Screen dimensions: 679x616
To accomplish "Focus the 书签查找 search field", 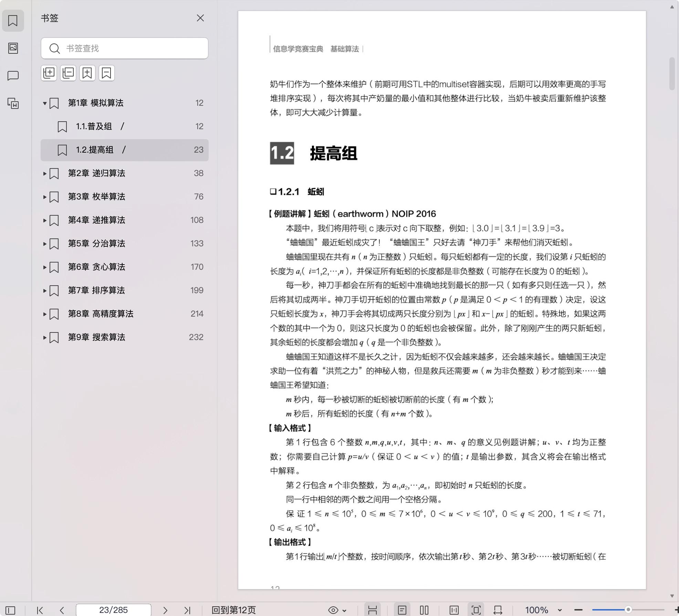I will [x=125, y=48].
